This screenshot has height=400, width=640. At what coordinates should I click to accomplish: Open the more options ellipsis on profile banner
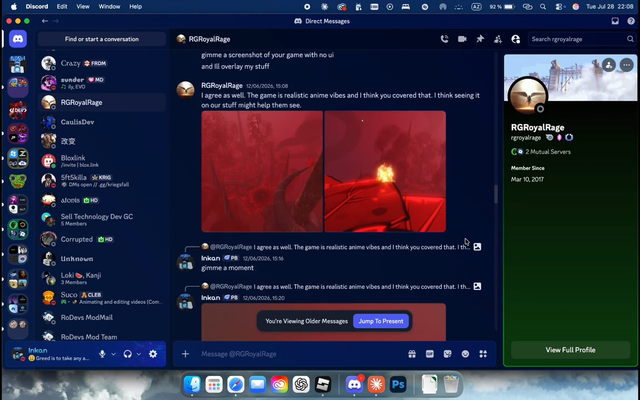click(627, 65)
